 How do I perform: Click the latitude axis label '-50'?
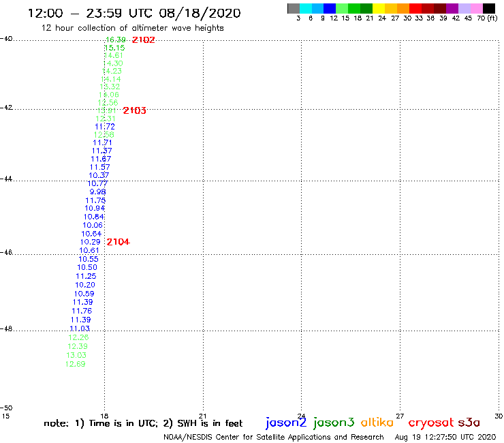click(6, 408)
